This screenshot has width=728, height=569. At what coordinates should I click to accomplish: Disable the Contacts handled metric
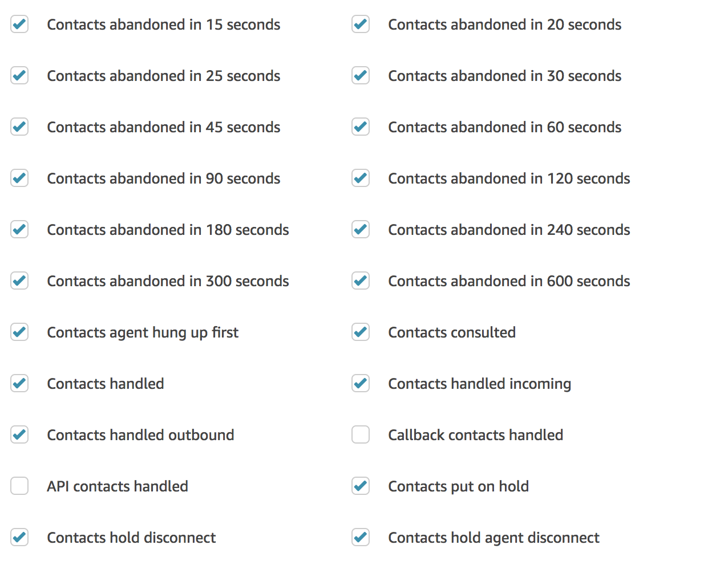click(19, 383)
